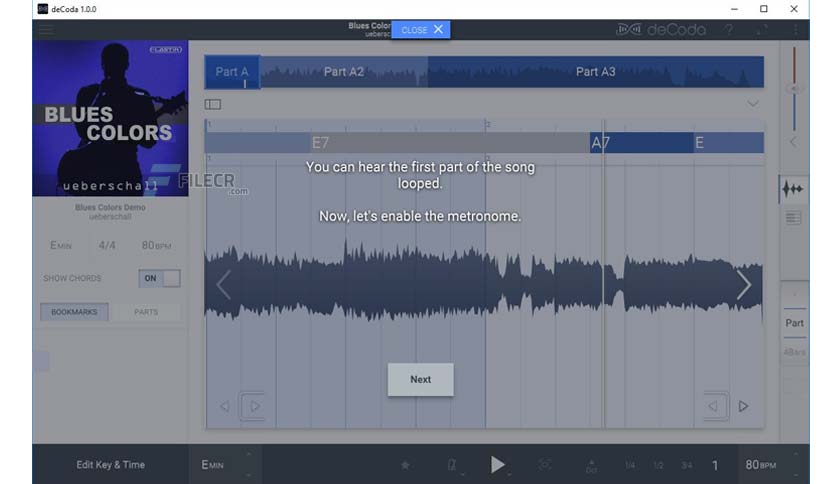Open the hamburger menu in the top bar
Viewport: 836px width, 484px height.
point(46,30)
